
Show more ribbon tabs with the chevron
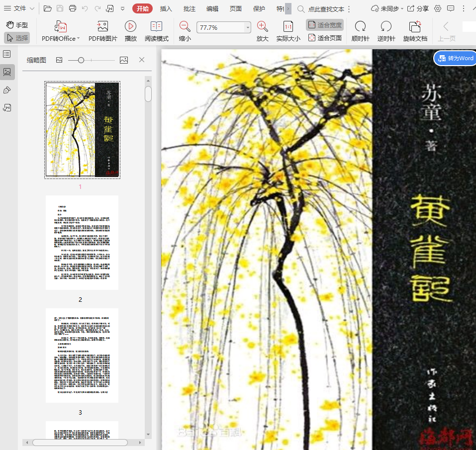tap(288, 9)
